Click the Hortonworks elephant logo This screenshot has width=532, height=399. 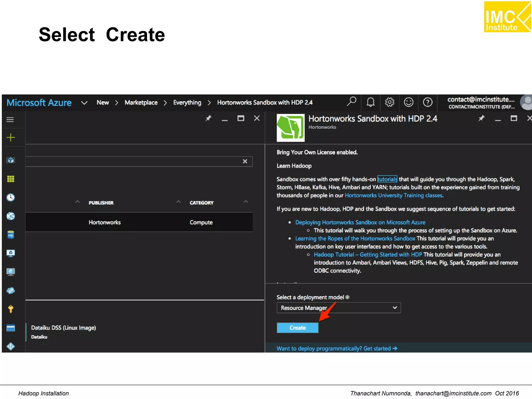[290, 128]
